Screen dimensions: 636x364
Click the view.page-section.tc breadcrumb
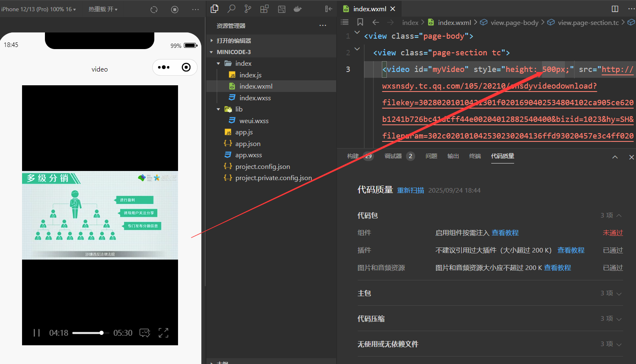[583, 22]
